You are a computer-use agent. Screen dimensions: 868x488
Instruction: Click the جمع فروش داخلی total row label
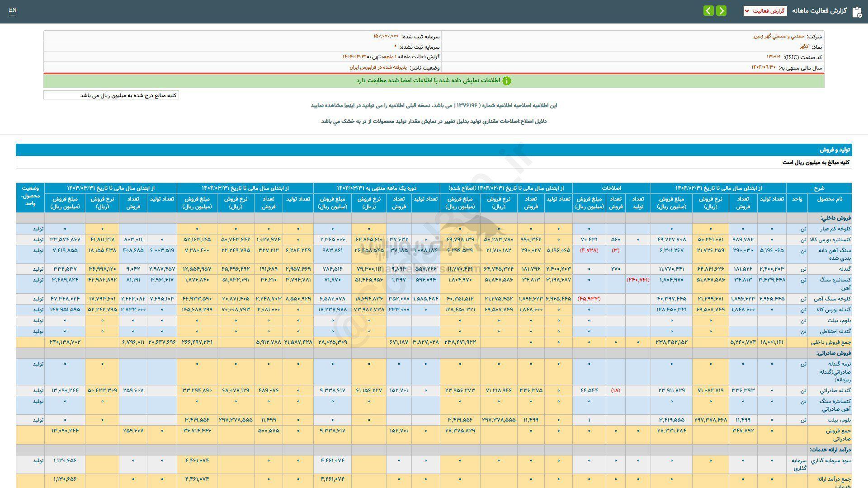(831, 342)
